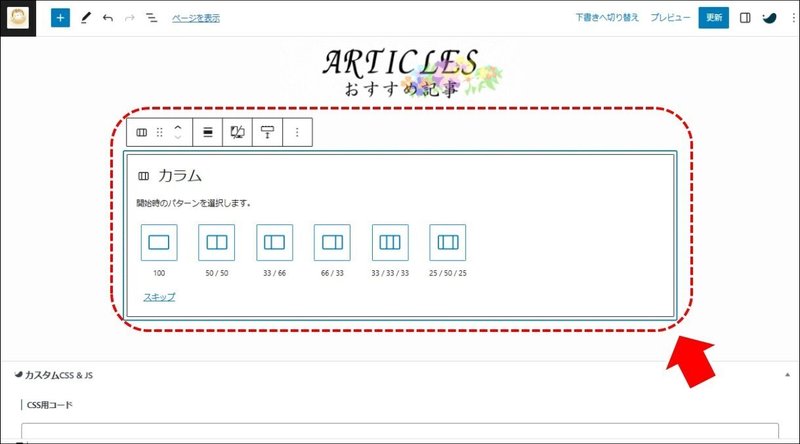Open the ページを表示 link
The image size is (800, 444).
point(196,18)
